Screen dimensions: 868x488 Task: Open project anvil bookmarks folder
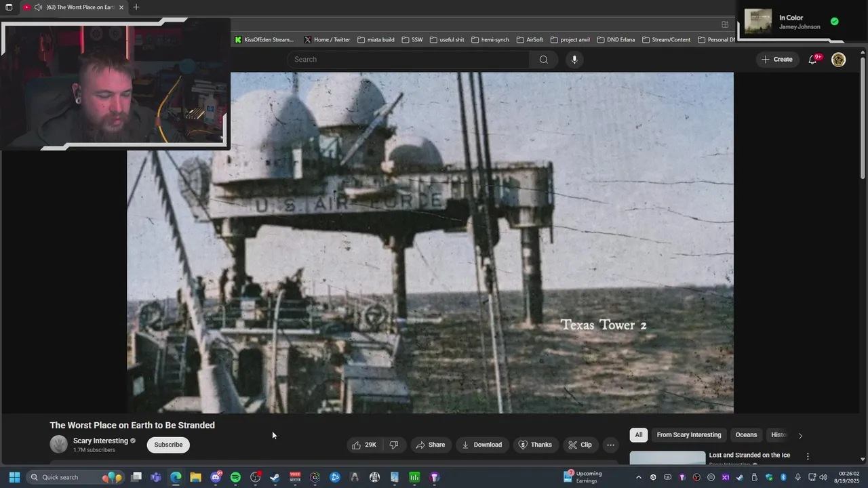pyautogui.click(x=570, y=40)
